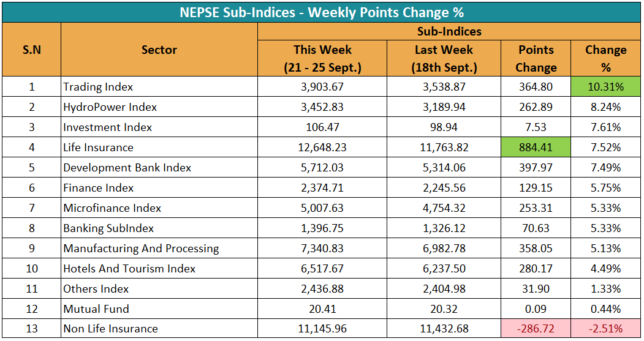Click the Trading Index sector cell
This screenshot has width=644, height=341.
(98, 87)
